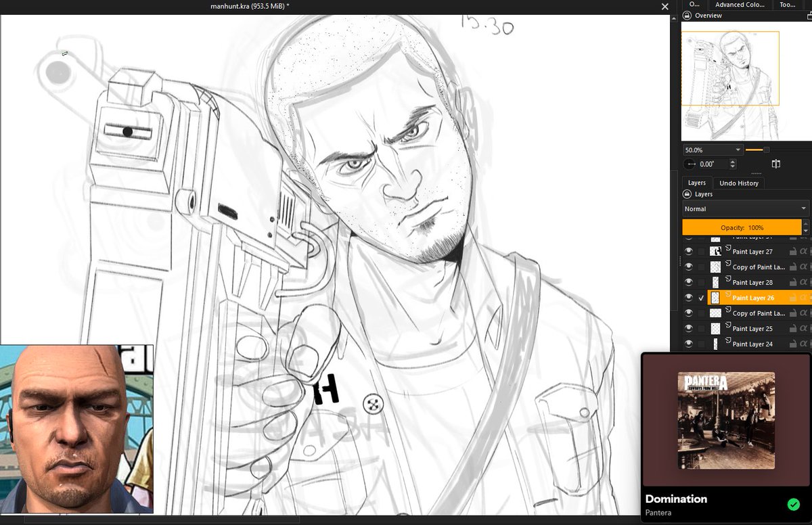Hide Paint Layer 25 with its eye icon
Viewport: 812px width, 525px height.
689,329
